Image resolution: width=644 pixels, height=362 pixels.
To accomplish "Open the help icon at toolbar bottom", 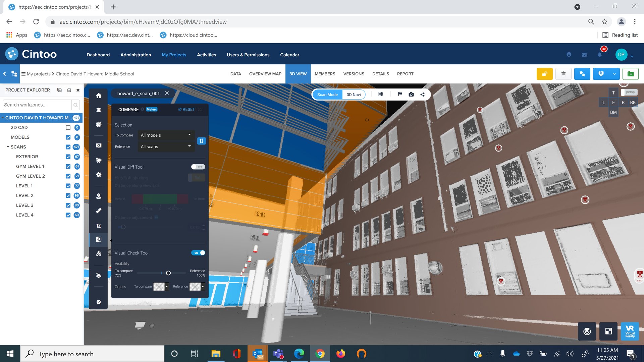I will pos(98,302).
